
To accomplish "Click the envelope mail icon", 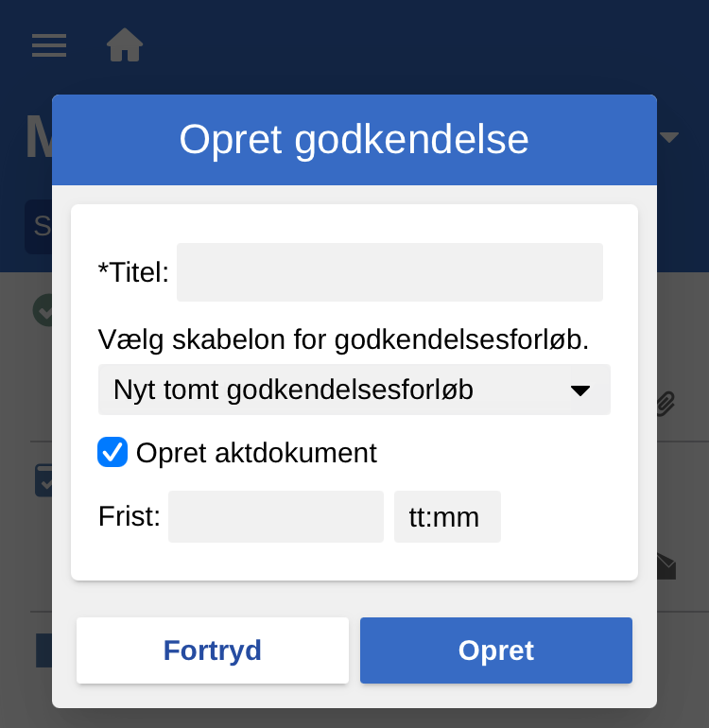I will coord(666,566).
